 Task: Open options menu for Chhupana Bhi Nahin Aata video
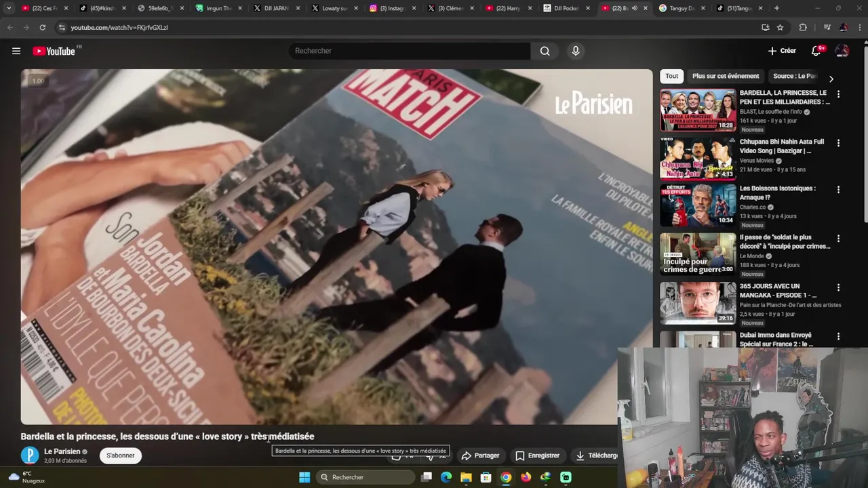tap(838, 143)
